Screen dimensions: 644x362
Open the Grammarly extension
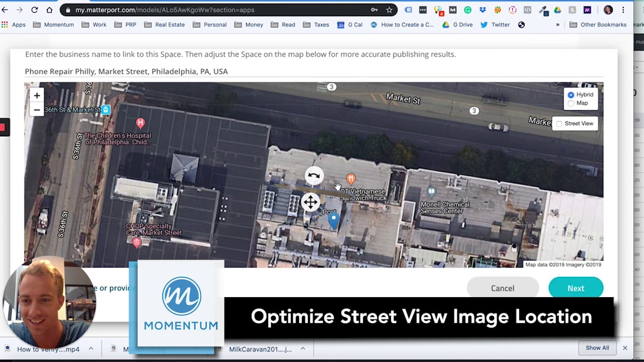467,10
